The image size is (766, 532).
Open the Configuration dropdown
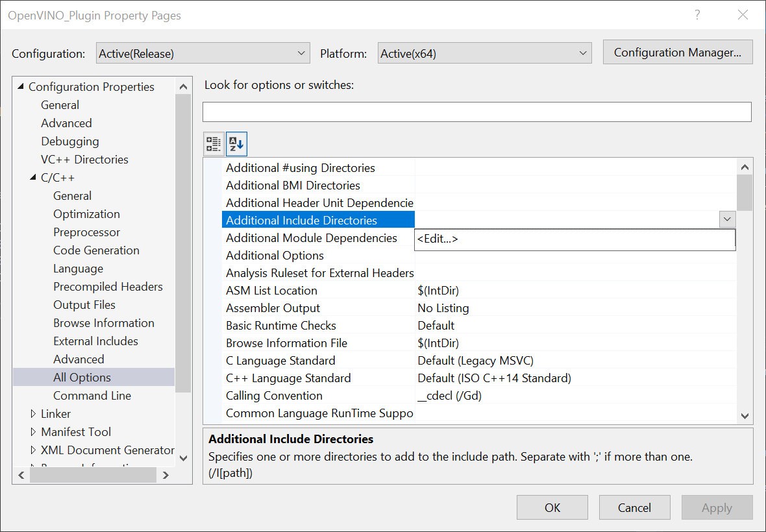[x=203, y=54]
